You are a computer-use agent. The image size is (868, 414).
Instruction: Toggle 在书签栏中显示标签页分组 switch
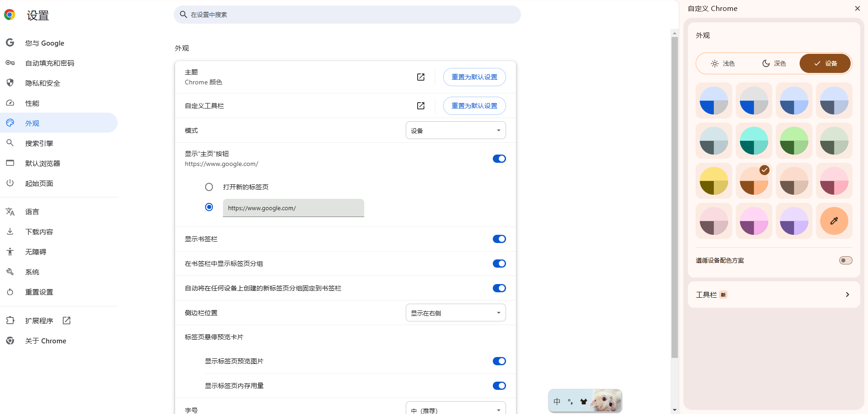pyautogui.click(x=499, y=264)
